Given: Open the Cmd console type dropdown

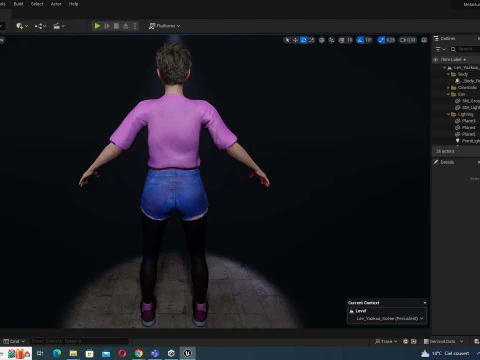Looking at the screenshot, I should 14,341.
